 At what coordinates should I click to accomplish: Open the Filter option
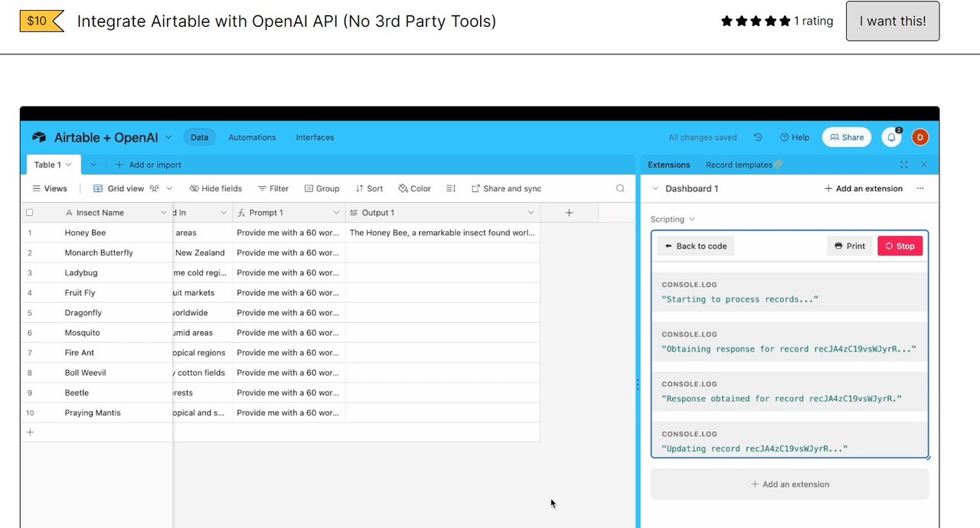(x=273, y=188)
